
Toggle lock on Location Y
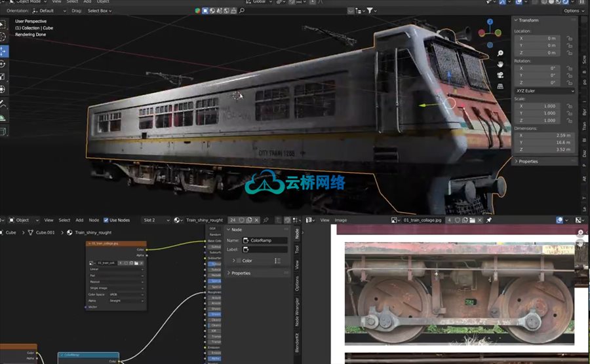tap(569, 45)
